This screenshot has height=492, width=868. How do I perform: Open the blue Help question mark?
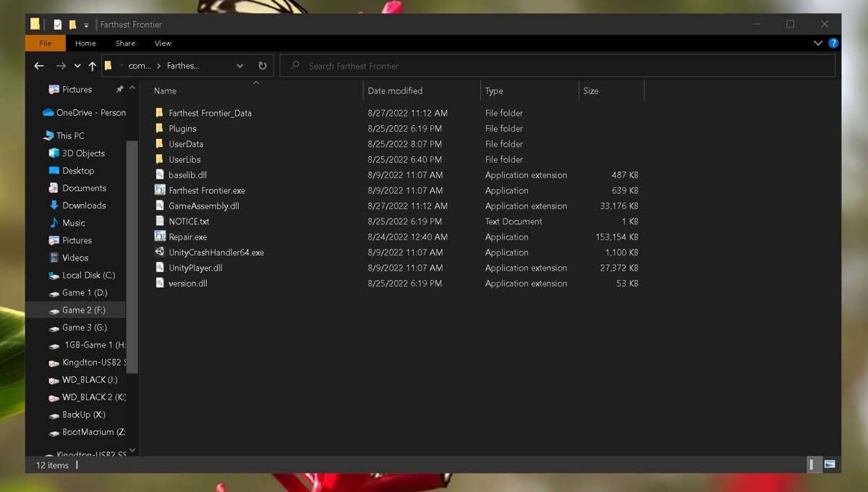(833, 43)
